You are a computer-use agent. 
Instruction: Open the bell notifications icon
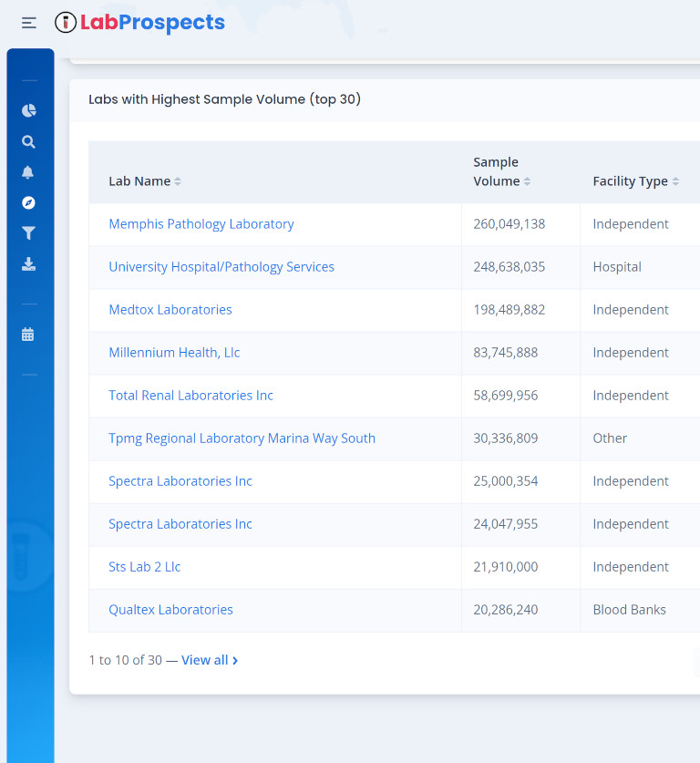click(27, 172)
